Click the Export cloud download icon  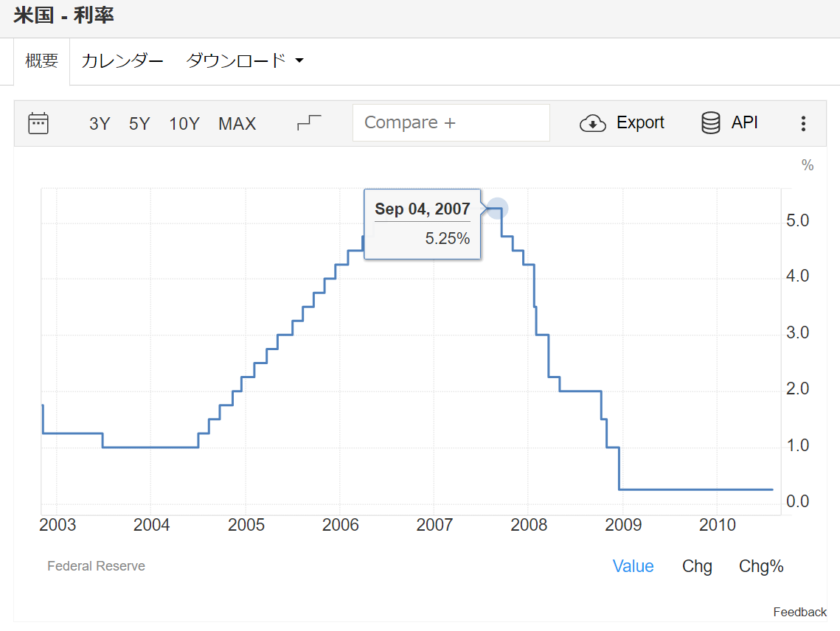click(x=593, y=123)
